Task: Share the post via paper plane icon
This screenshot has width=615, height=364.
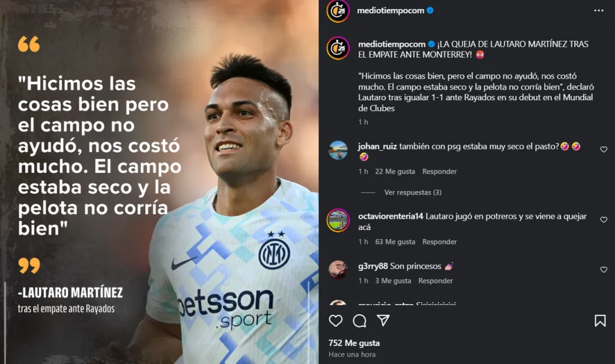Action: pos(383,321)
